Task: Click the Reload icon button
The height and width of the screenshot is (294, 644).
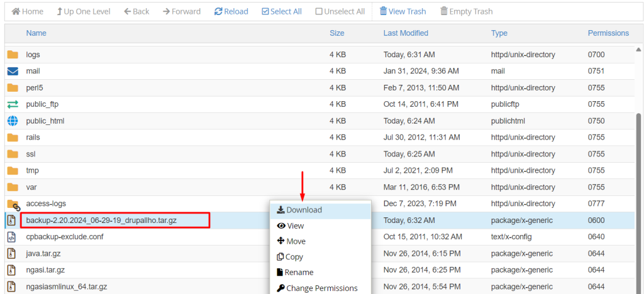Action: click(231, 11)
